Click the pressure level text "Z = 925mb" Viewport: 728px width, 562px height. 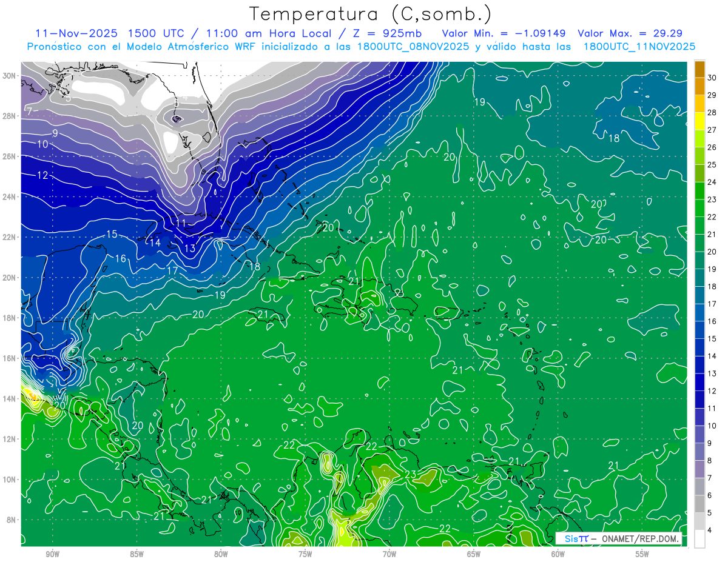point(386,33)
